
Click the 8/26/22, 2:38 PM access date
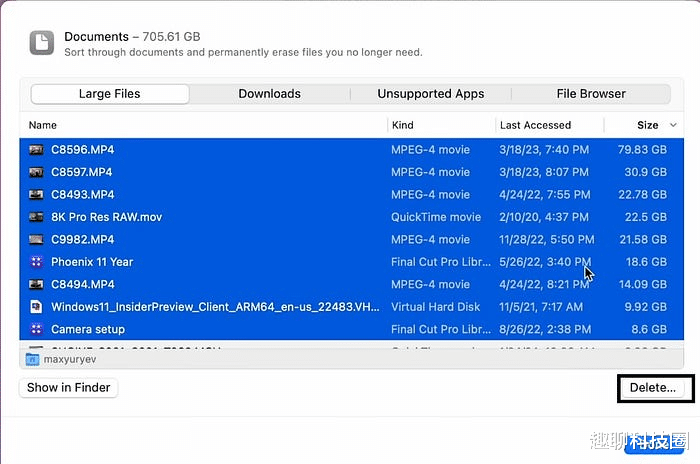[545, 329]
